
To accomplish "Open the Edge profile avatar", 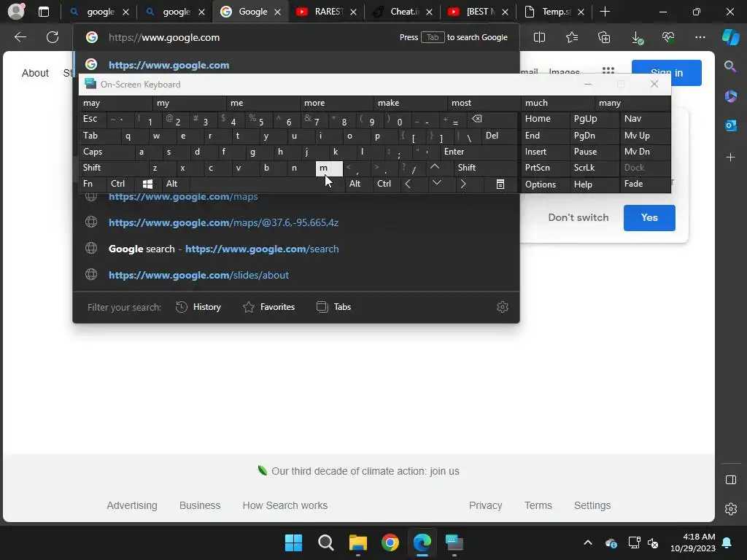I will coord(16,12).
